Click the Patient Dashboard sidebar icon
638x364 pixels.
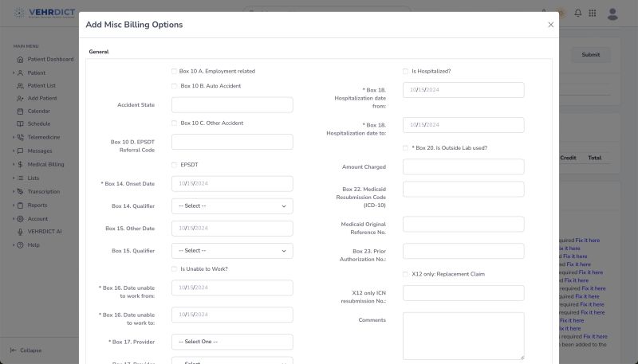[x=22, y=59]
